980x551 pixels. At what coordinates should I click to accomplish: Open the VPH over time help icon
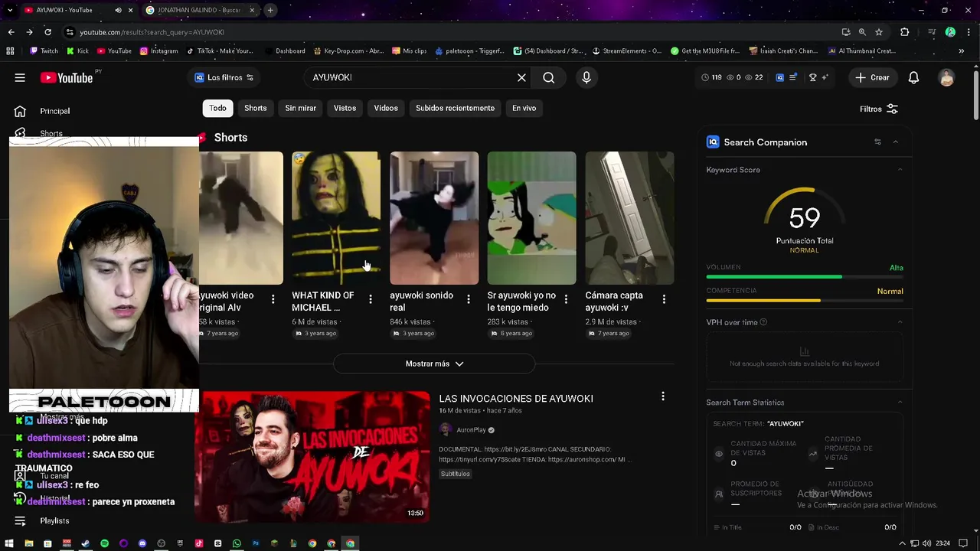point(763,322)
